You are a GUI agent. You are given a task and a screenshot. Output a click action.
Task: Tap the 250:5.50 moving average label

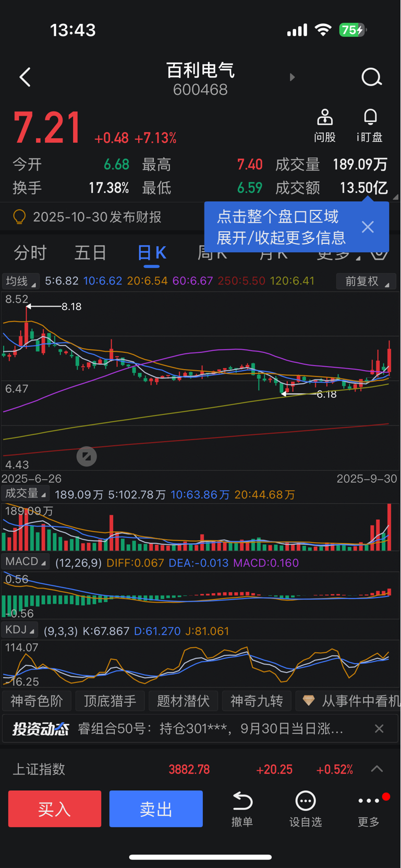coord(241,281)
